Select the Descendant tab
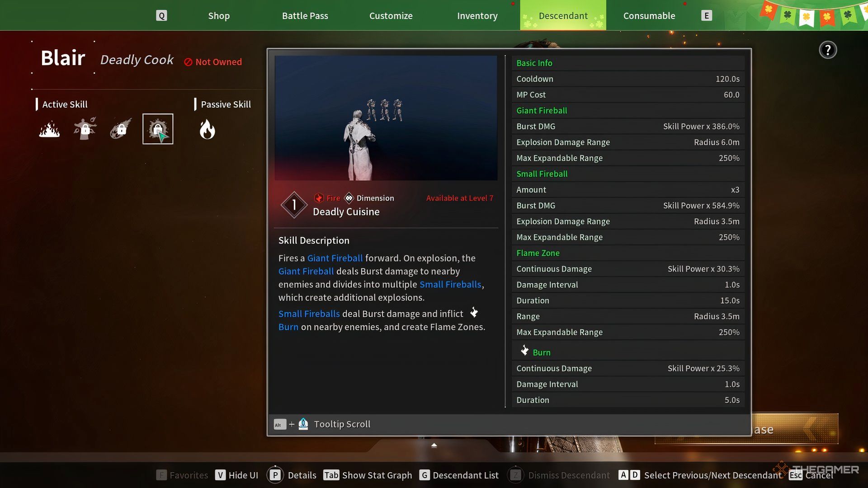The height and width of the screenshot is (488, 868). pos(563,16)
